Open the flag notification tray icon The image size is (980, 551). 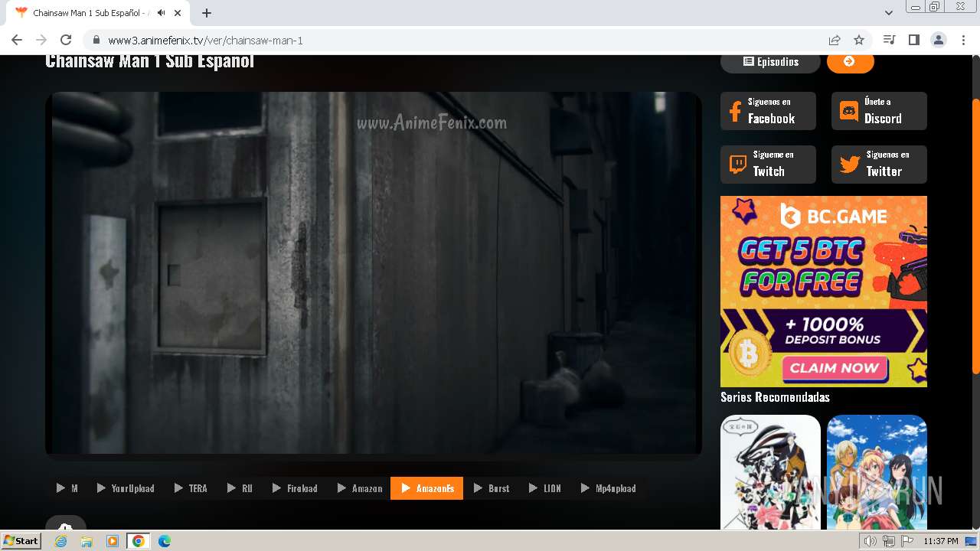(906, 541)
